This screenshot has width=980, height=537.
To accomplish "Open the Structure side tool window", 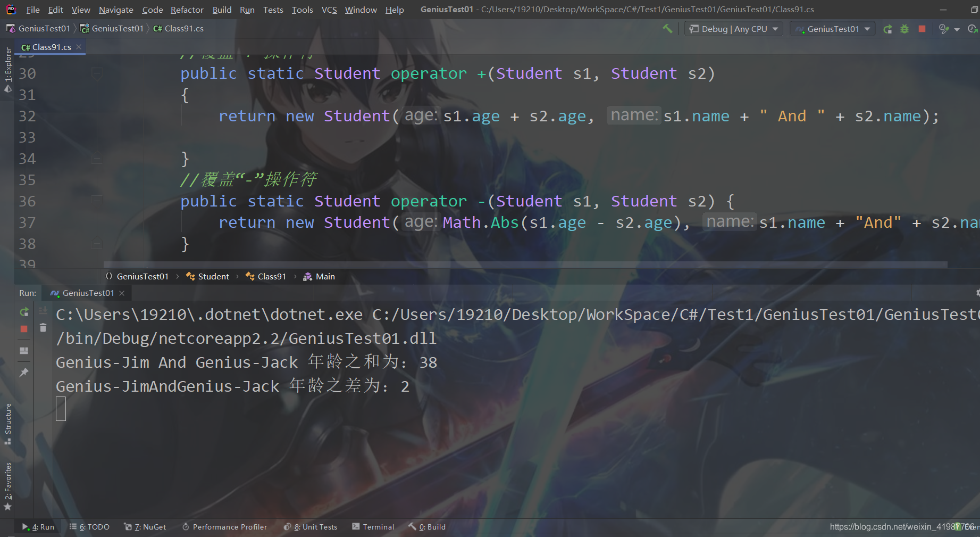I will point(7,424).
